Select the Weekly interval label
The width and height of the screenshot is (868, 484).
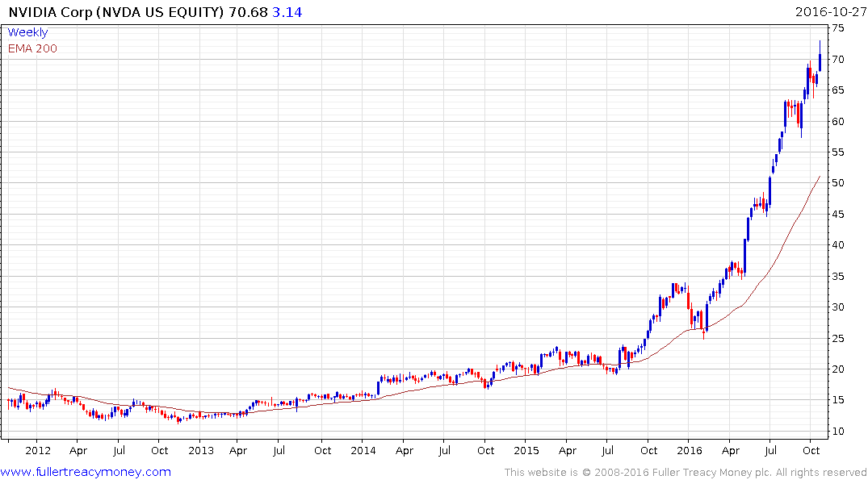[27, 32]
